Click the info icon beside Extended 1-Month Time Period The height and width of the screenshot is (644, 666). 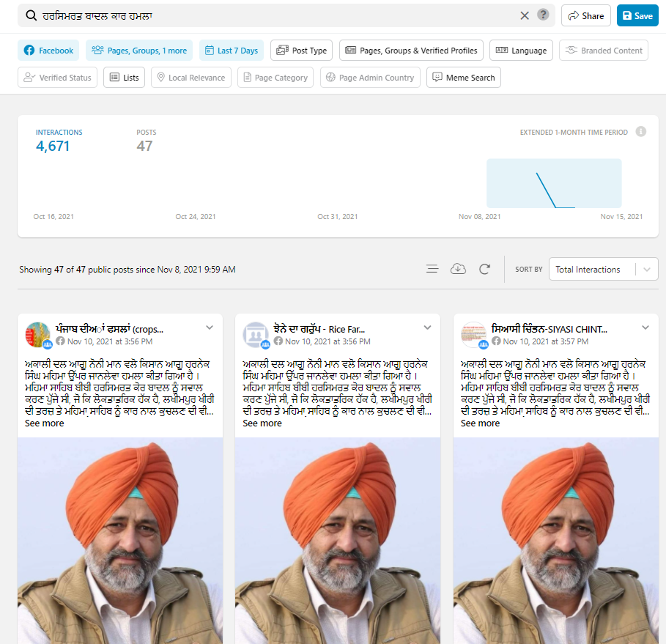click(x=641, y=132)
